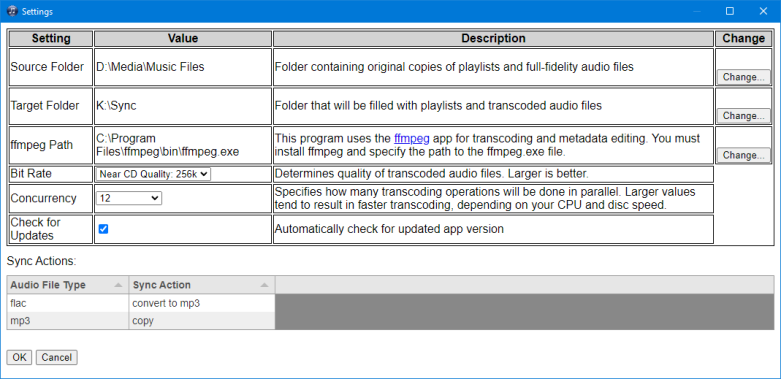Confirm settings with OK button
The width and height of the screenshot is (781, 379).
coord(19,357)
